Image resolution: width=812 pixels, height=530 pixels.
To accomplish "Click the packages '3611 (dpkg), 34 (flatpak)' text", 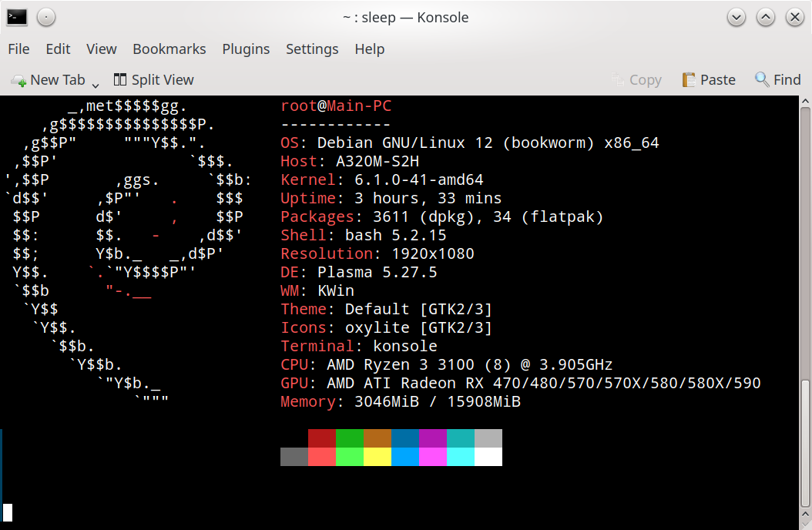I will pos(488,217).
